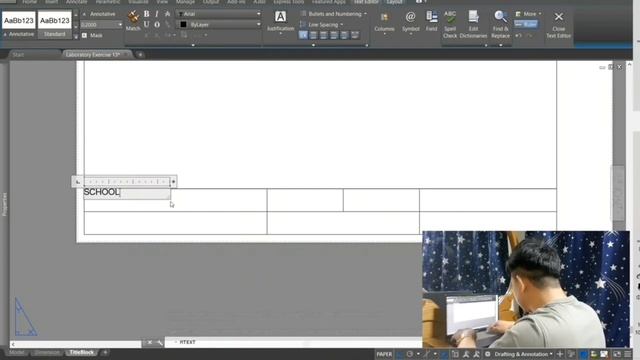This screenshot has width=640, height=360.
Task: Open the Symbol insert menu
Action: pyautogui.click(x=411, y=22)
